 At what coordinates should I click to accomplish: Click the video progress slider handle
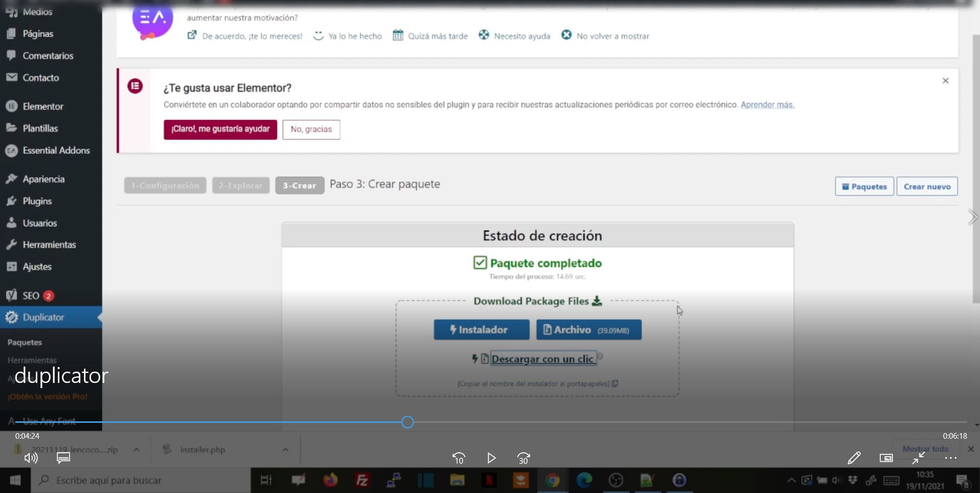407,422
